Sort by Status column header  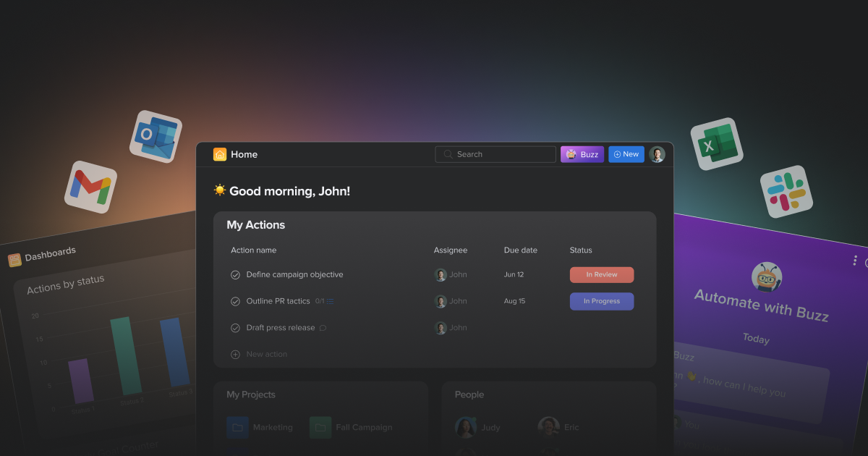581,250
